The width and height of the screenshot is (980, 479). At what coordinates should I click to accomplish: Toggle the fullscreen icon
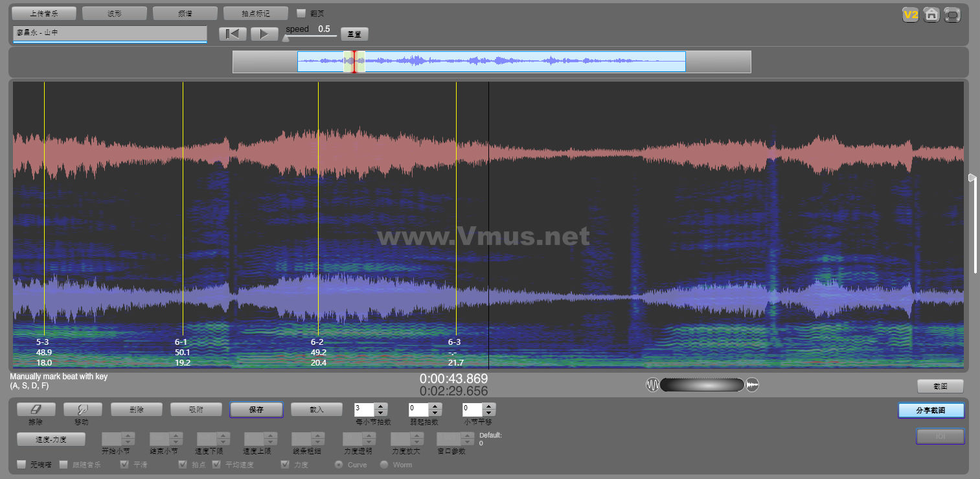(952, 14)
